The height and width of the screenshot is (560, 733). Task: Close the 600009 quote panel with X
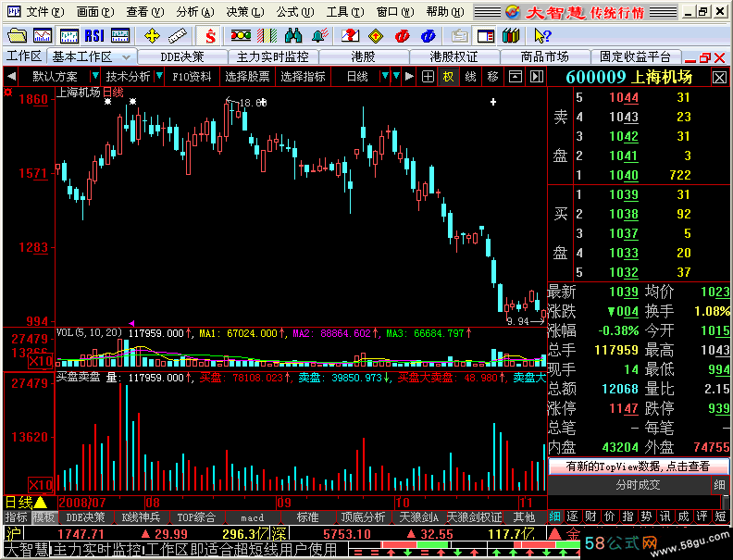point(719,78)
